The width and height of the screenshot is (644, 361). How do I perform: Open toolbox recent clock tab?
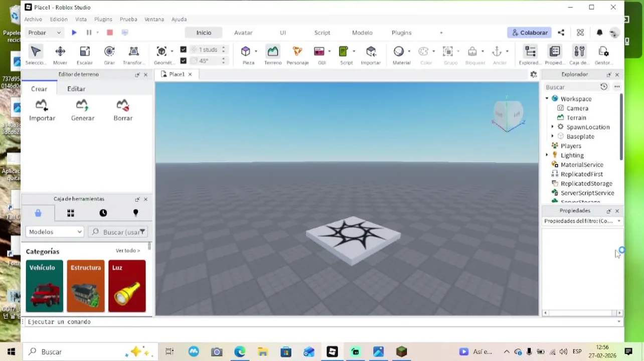103,213
